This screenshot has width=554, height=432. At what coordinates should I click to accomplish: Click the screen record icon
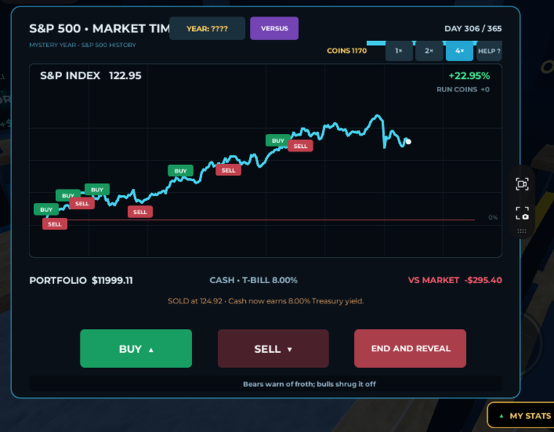coord(522,184)
